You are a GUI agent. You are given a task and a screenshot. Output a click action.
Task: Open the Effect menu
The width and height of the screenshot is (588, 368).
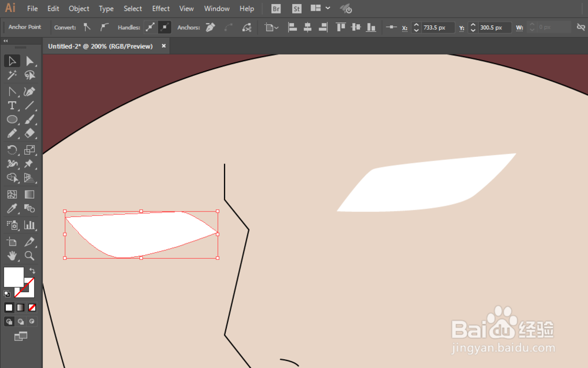click(x=161, y=9)
